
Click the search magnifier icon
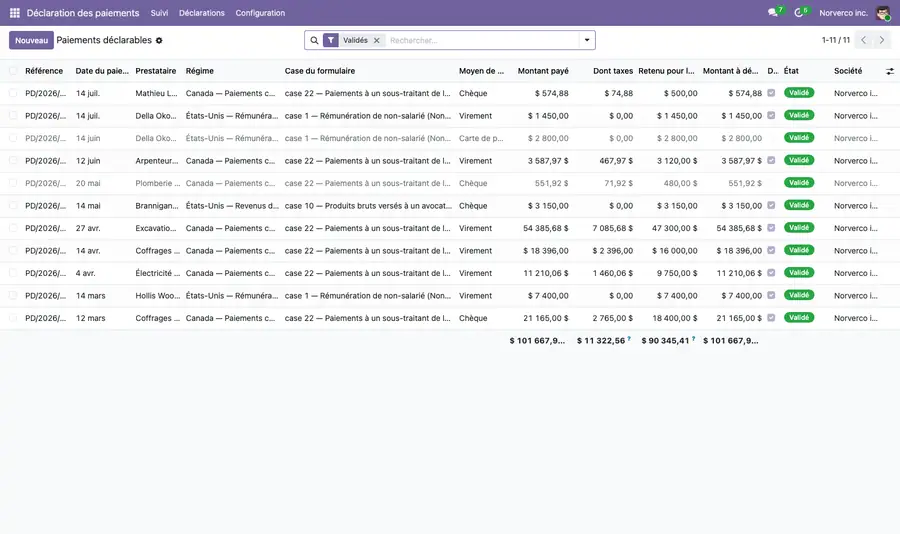pos(314,40)
